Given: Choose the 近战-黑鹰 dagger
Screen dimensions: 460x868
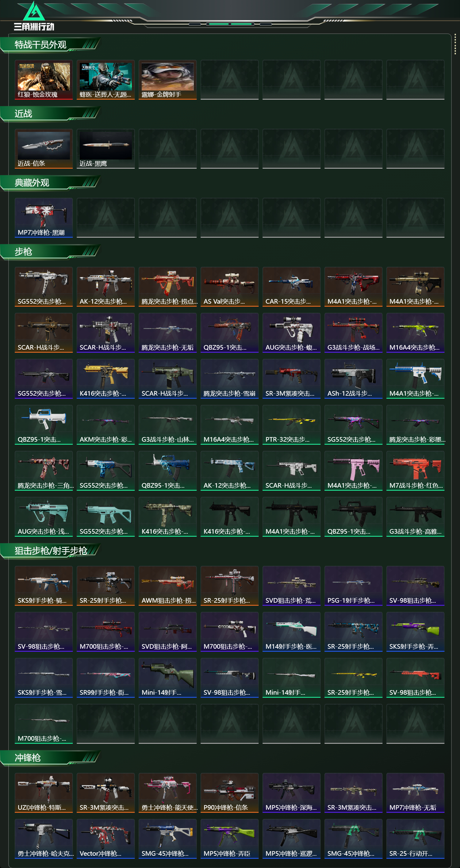Looking at the screenshot, I should [x=105, y=149].
